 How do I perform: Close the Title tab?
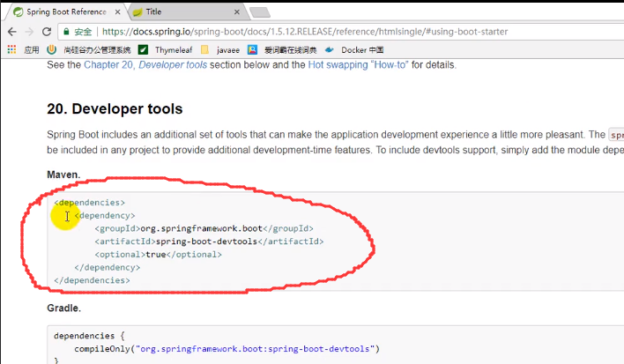[x=237, y=12]
